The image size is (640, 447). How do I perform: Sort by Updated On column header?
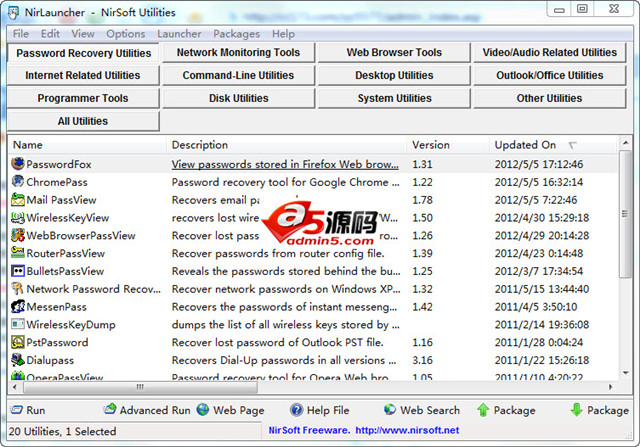552,145
